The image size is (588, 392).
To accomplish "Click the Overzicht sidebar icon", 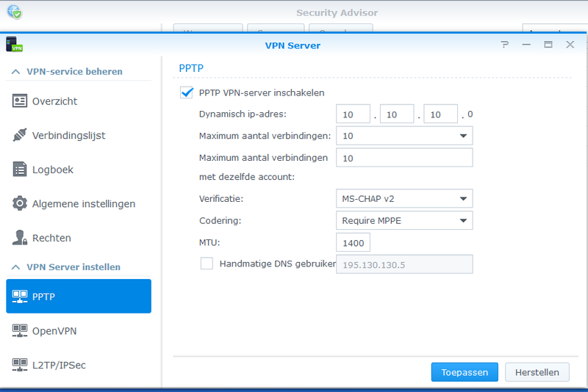I will pyautogui.click(x=20, y=101).
